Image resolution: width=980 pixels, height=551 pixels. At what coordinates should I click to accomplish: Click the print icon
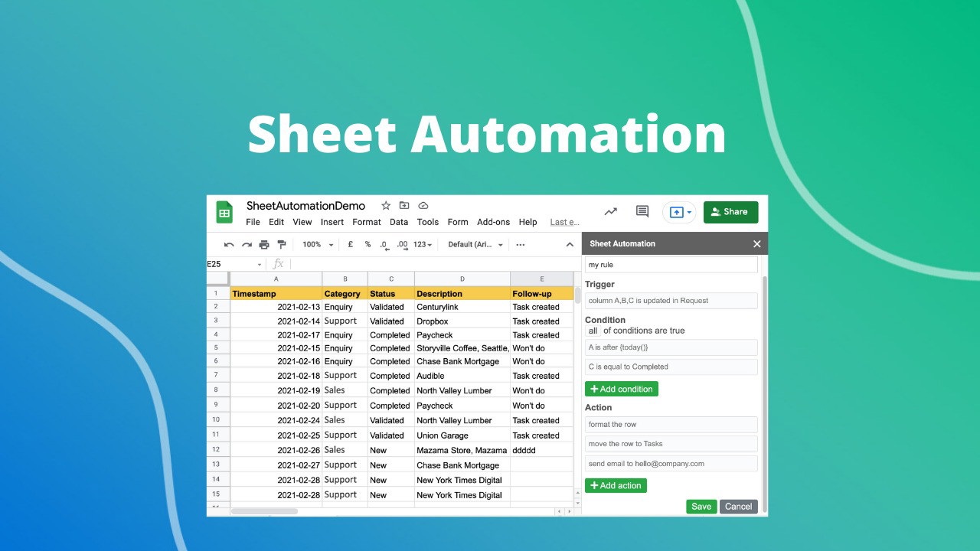click(x=264, y=245)
